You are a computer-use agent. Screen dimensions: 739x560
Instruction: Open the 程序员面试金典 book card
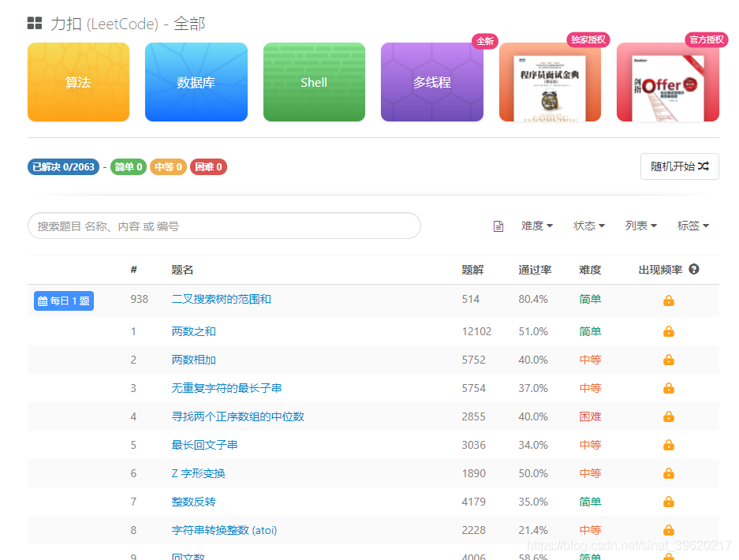(550, 82)
